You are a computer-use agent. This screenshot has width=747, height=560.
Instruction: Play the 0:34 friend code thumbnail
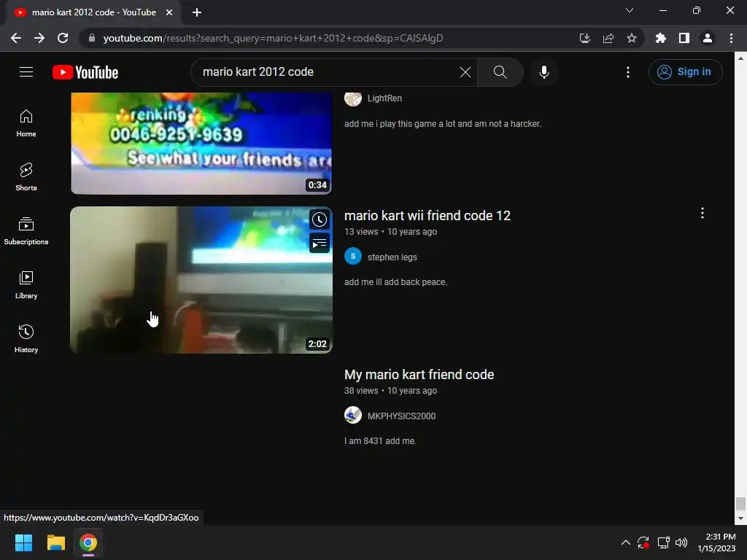(201, 143)
